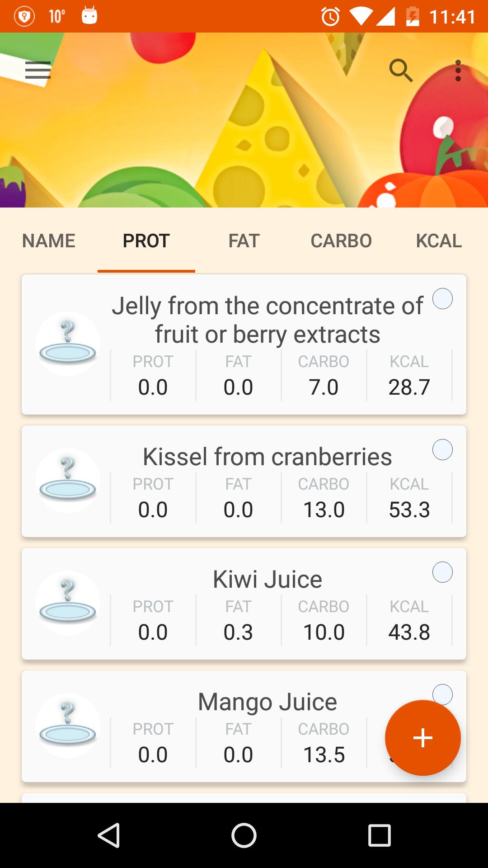This screenshot has width=488, height=868.
Task: Tap the search magnifier icon
Action: 401,71
